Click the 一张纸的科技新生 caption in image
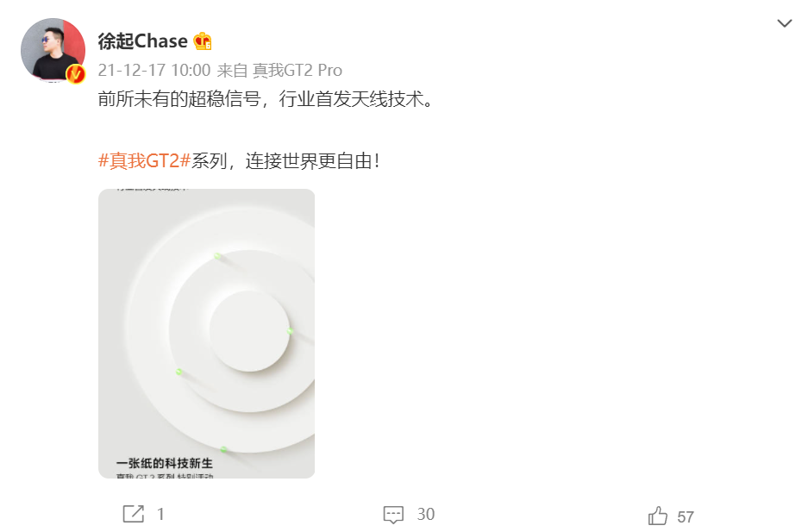 tap(164, 464)
